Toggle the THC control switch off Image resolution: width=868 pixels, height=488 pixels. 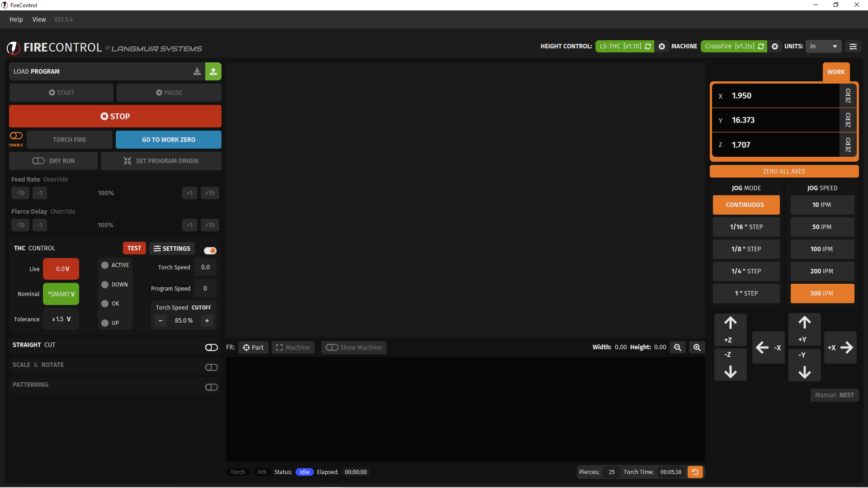(210, 251)
